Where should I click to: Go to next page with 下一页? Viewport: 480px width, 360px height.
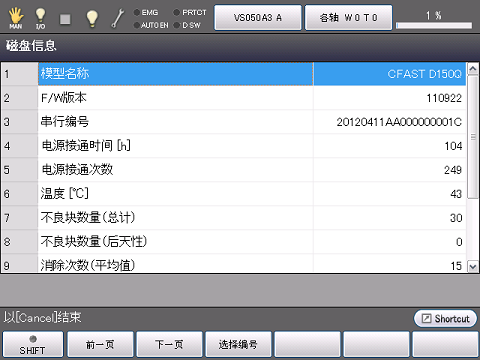pos(169,345)
